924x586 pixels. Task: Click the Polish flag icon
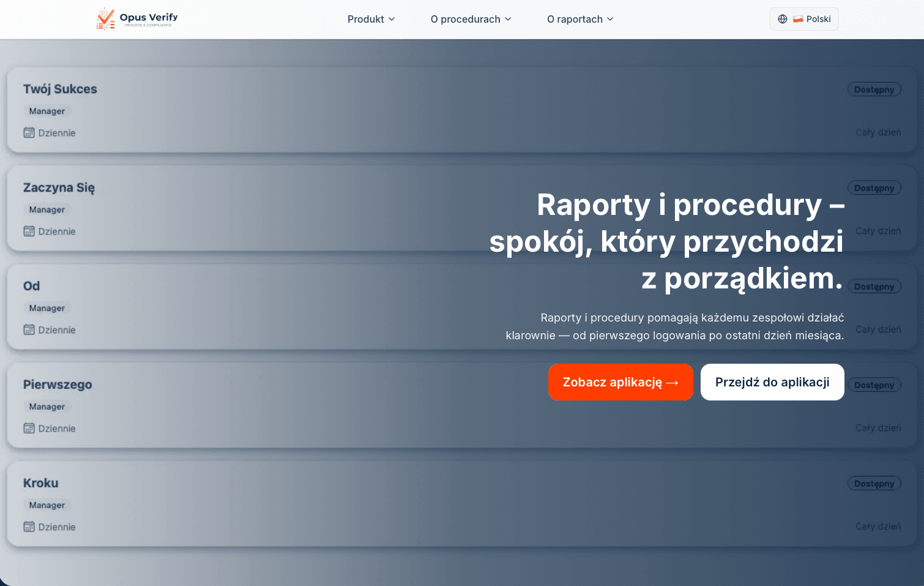click(x=798, y=19)
